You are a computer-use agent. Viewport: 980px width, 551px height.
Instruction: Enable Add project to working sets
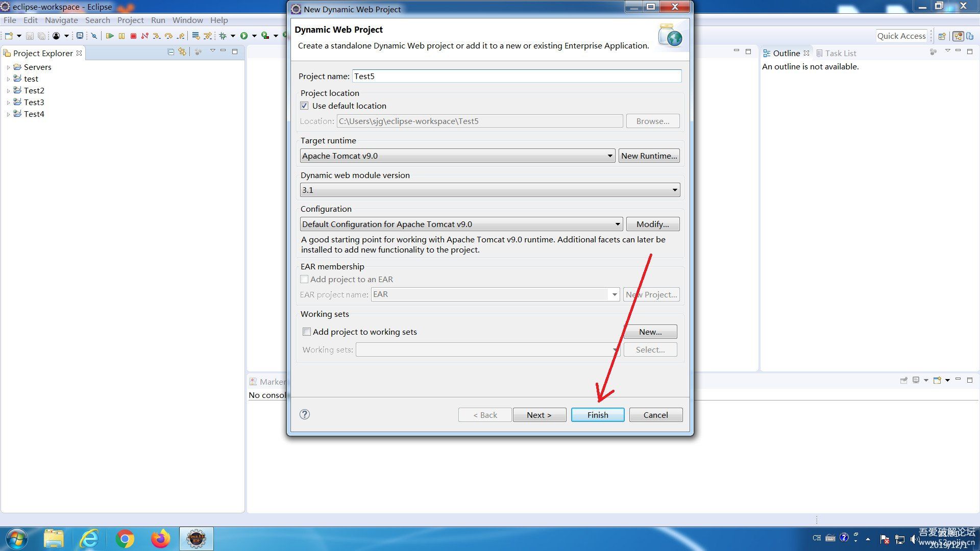coord(307,332)
